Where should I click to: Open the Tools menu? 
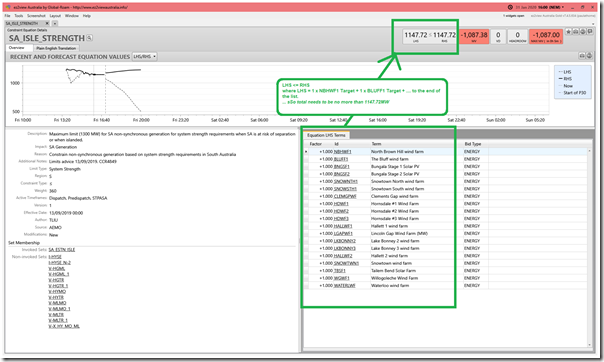coord(19,16)
